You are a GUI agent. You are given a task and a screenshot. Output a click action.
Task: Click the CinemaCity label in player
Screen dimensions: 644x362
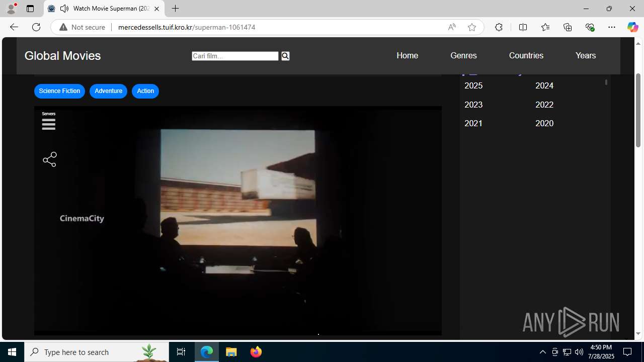[82, 218]
